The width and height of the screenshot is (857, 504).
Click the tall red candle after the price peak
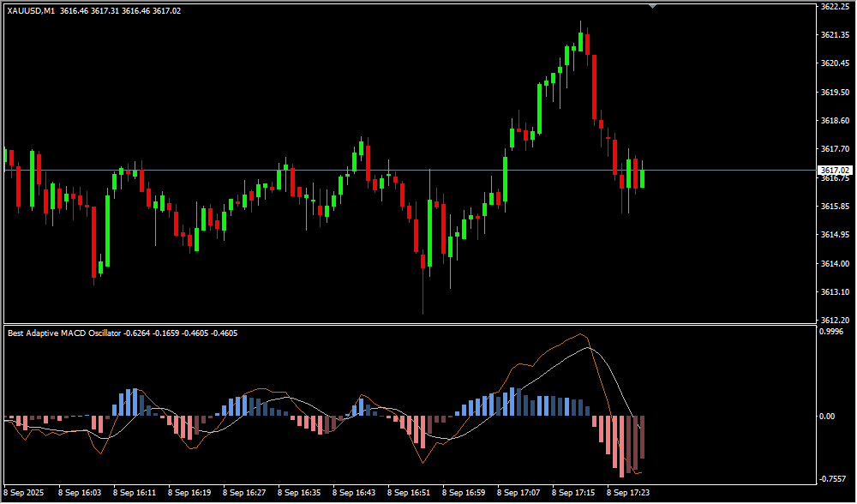click(593, 87)
